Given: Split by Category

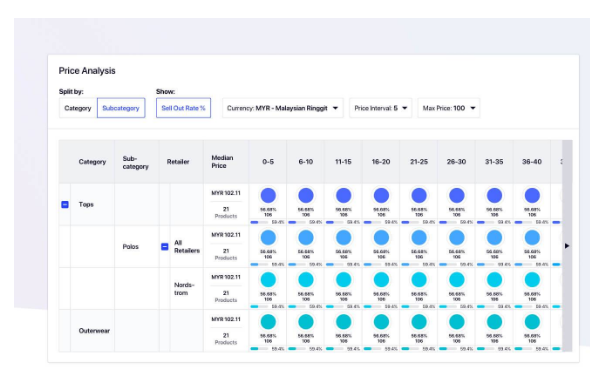Looking at the screenshot, I should pos(78,108).
